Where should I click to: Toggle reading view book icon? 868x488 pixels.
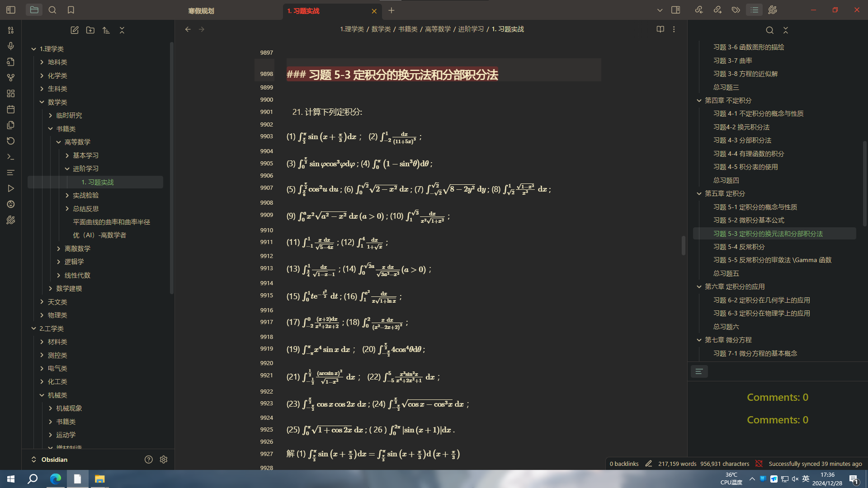click(660, 29)
